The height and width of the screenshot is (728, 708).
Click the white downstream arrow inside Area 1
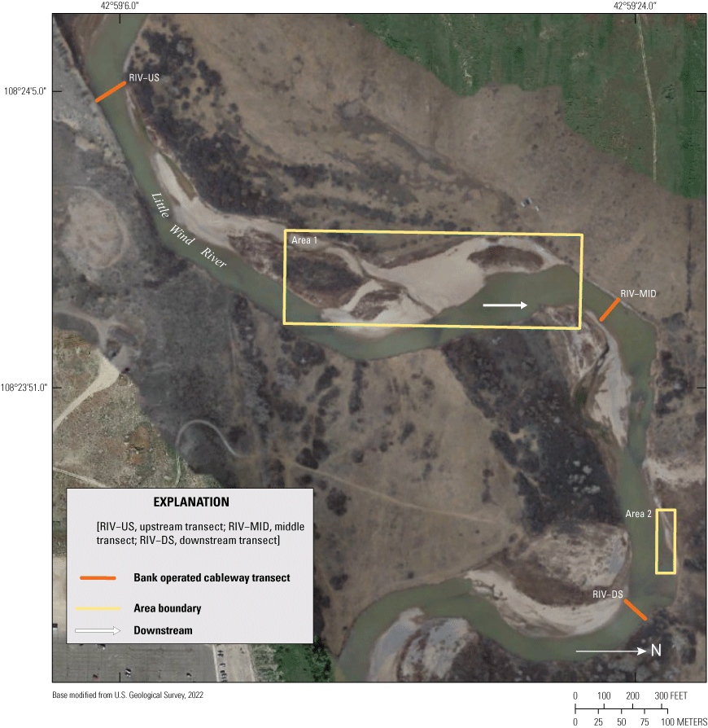[x=505, y=305]
